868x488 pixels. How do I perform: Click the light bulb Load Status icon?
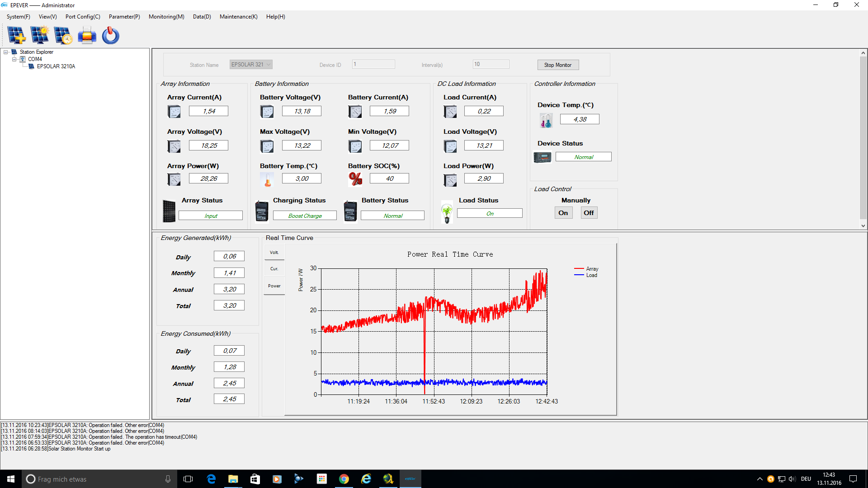(x=447, y=212)
